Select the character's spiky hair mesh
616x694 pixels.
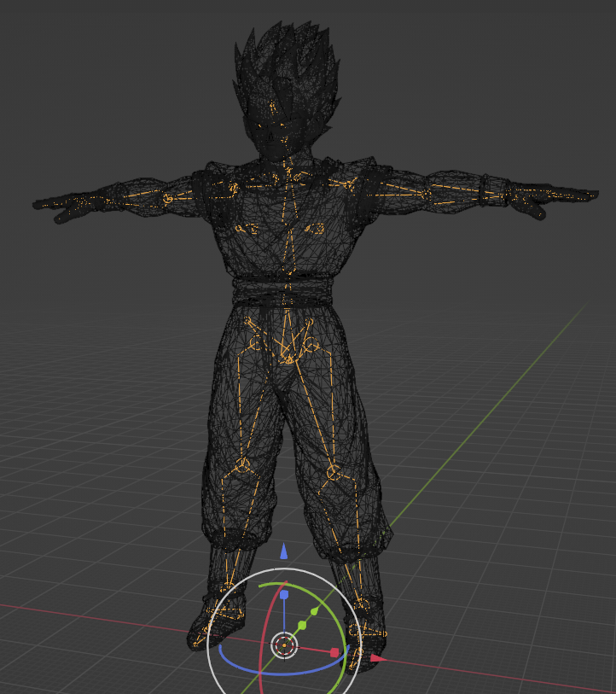[x=287, y=73]
